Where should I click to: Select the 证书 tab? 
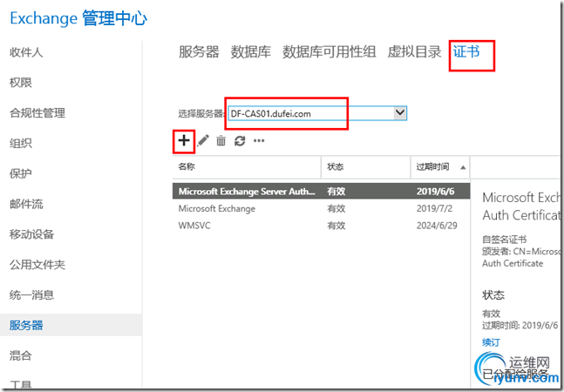pyautogui.click(x=466, y=52)
